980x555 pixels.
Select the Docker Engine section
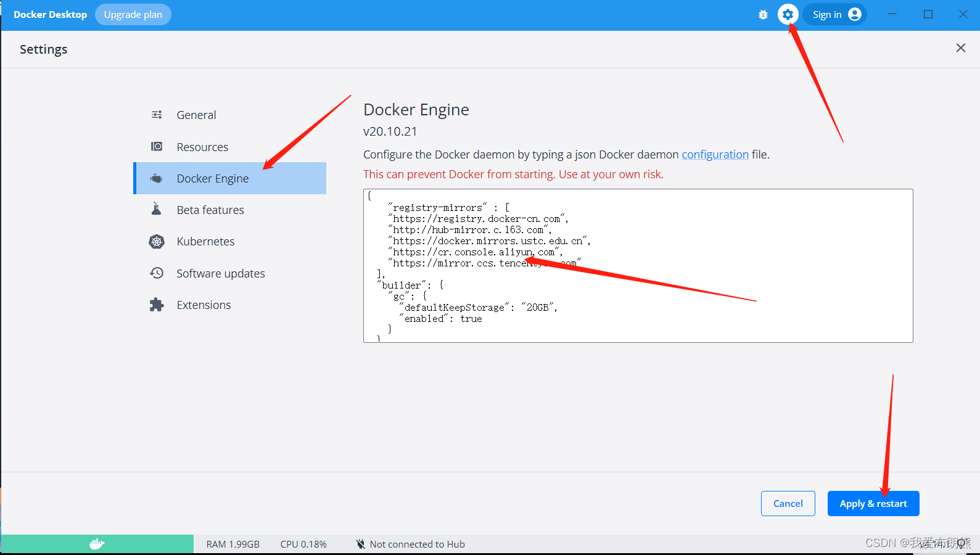point(229,178)
